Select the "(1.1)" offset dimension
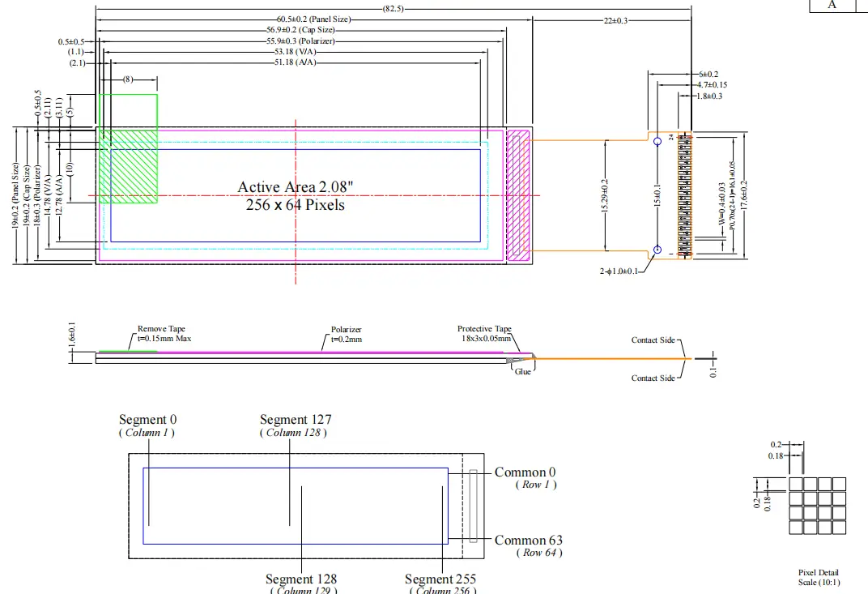Image resolution: width=868 pixels, height=594 pixels. [76, 52]
